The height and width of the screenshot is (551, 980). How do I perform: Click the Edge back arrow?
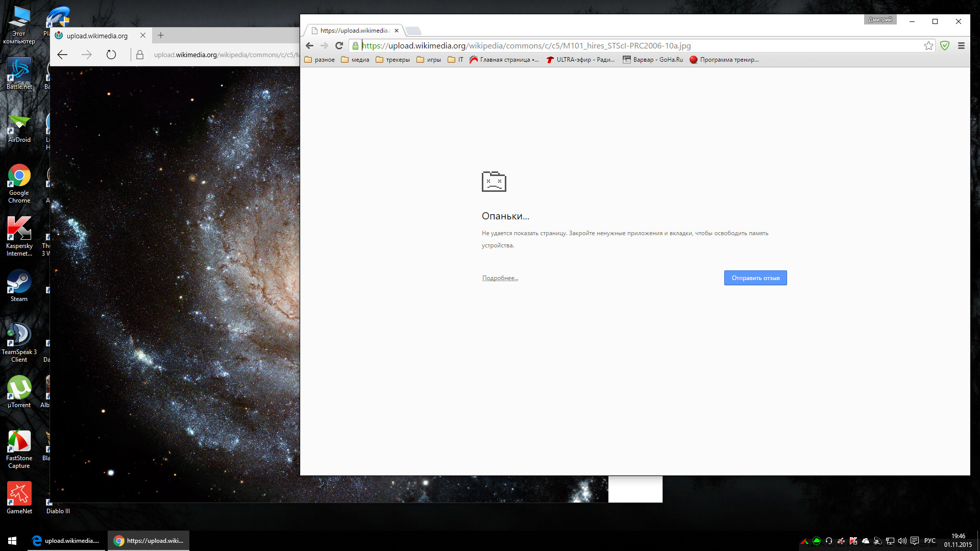[x=62, y=55]
